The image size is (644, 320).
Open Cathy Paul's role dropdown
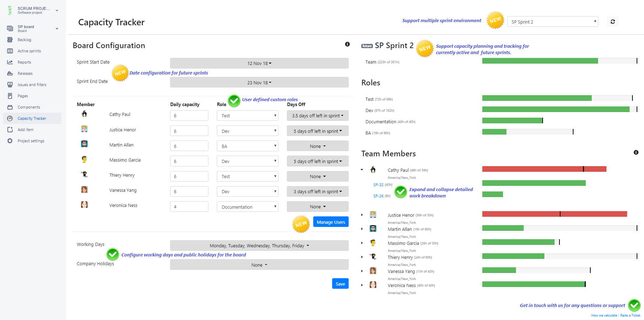pyautogui.click(x=248, y=116)
